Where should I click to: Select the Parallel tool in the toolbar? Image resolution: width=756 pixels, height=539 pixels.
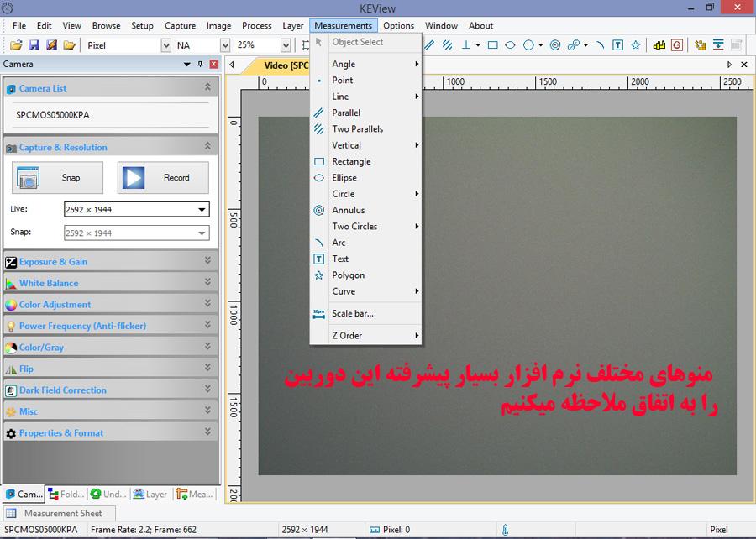[429, 45]
